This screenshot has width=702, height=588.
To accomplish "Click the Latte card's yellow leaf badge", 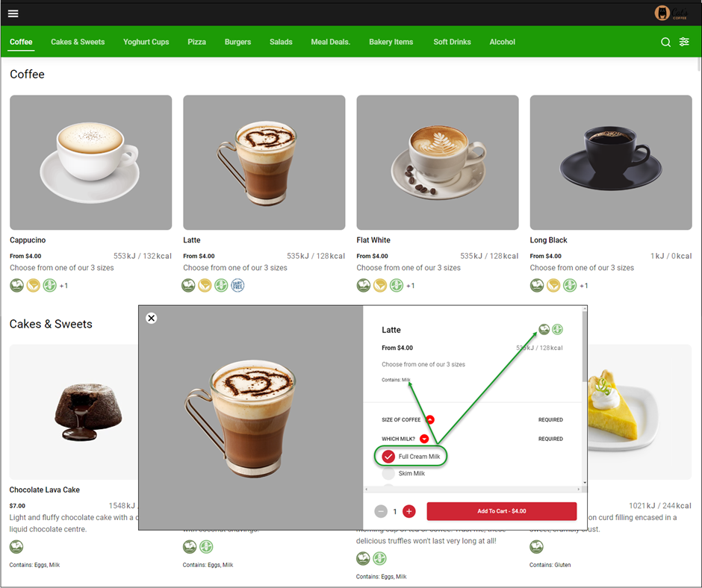I will pyautogui.click(x=205, y=285).
